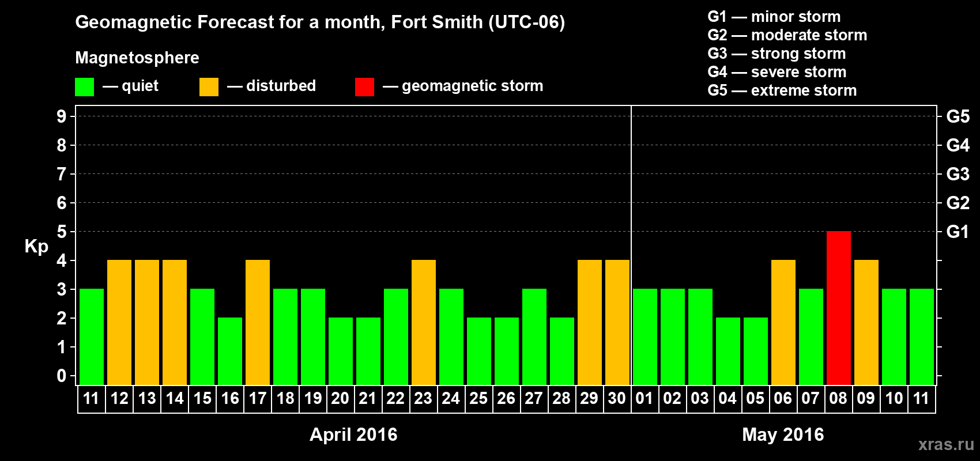This screenshot has width=980, height=461.
Task: Click the date label 18 in April
Action: tap(285, 399)
